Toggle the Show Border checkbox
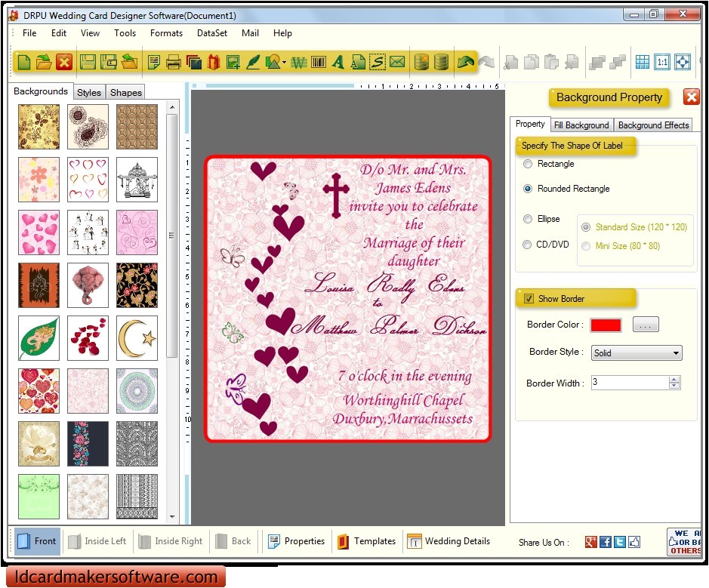709x588 pixels. (x=529, y=298)
